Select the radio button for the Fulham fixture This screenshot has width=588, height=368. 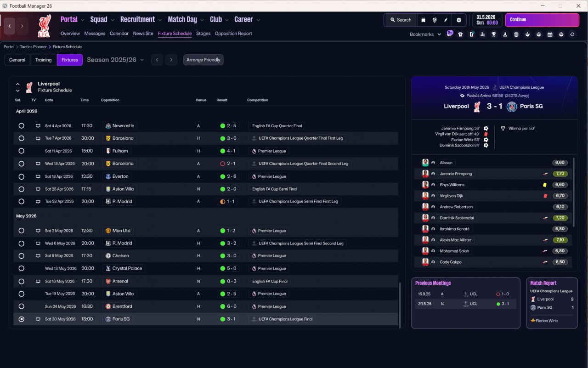tap(21, 151)
